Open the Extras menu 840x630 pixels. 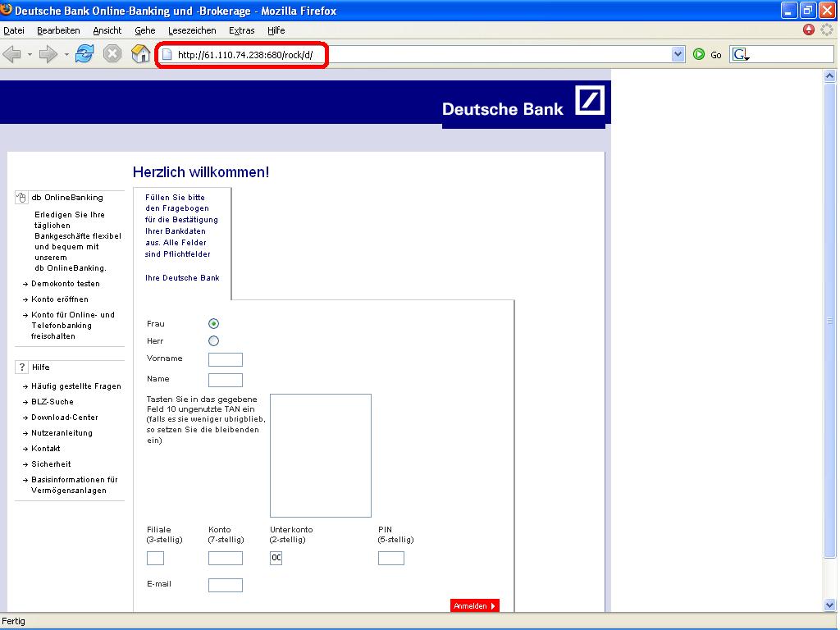(242, 30)
